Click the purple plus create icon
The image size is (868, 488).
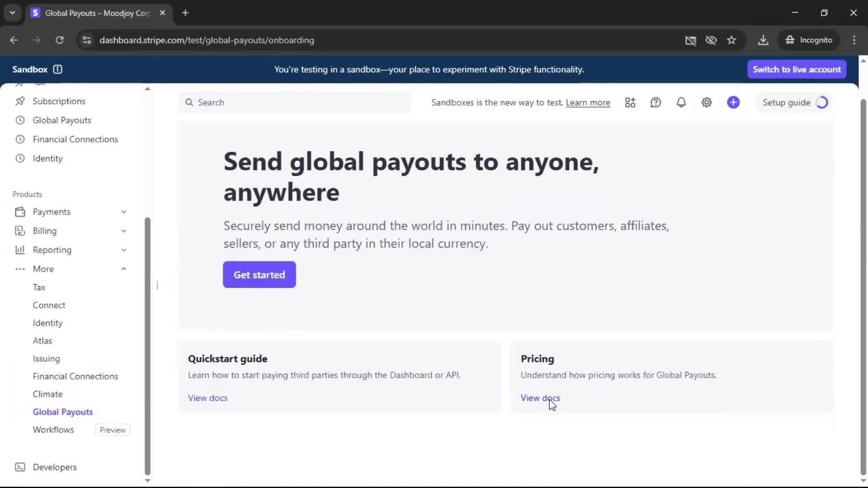pyautogui.click(x=733, y=103)
